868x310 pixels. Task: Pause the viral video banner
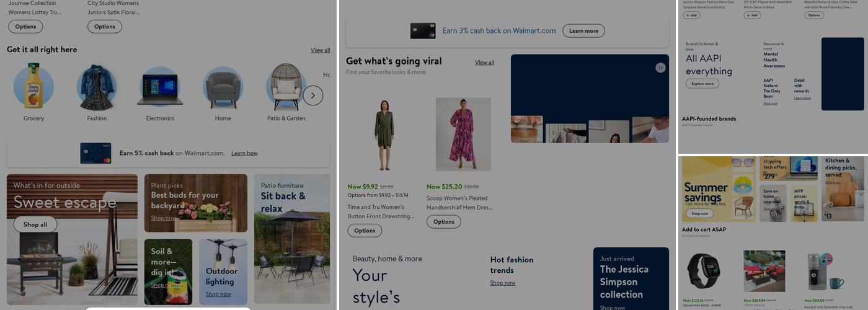pos(660,68)
